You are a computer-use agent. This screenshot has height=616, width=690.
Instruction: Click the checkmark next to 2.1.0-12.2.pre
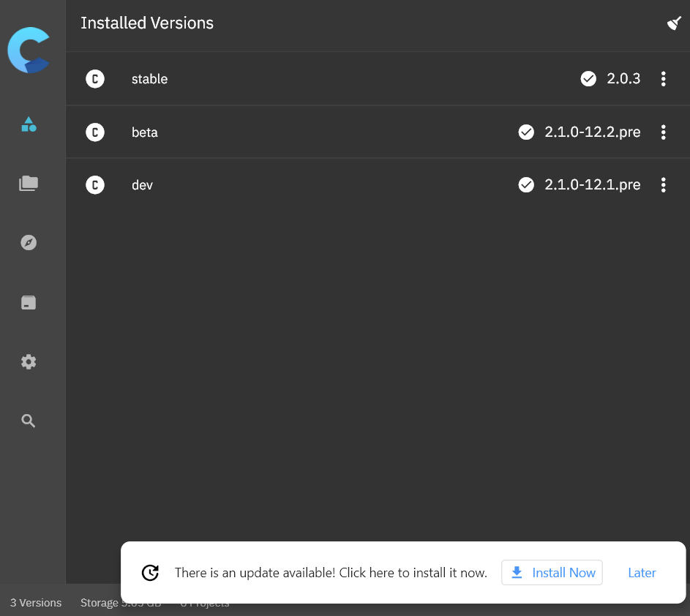[x=526, y=132]
